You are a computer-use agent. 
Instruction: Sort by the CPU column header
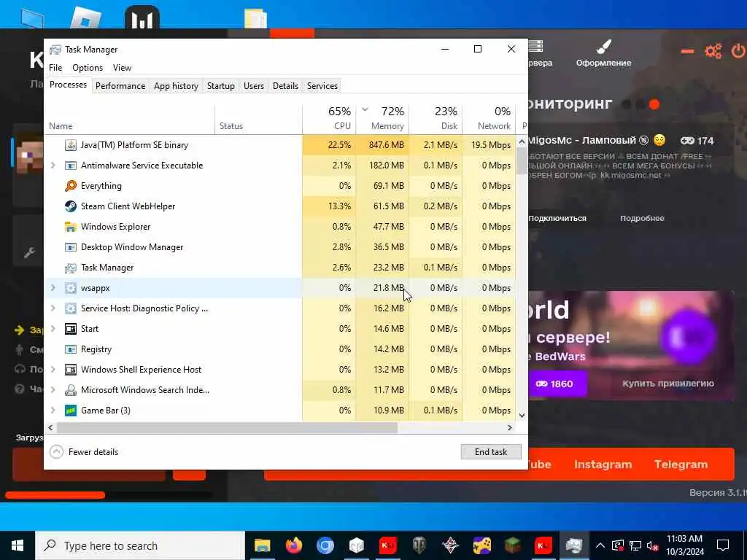pos(329,118)
